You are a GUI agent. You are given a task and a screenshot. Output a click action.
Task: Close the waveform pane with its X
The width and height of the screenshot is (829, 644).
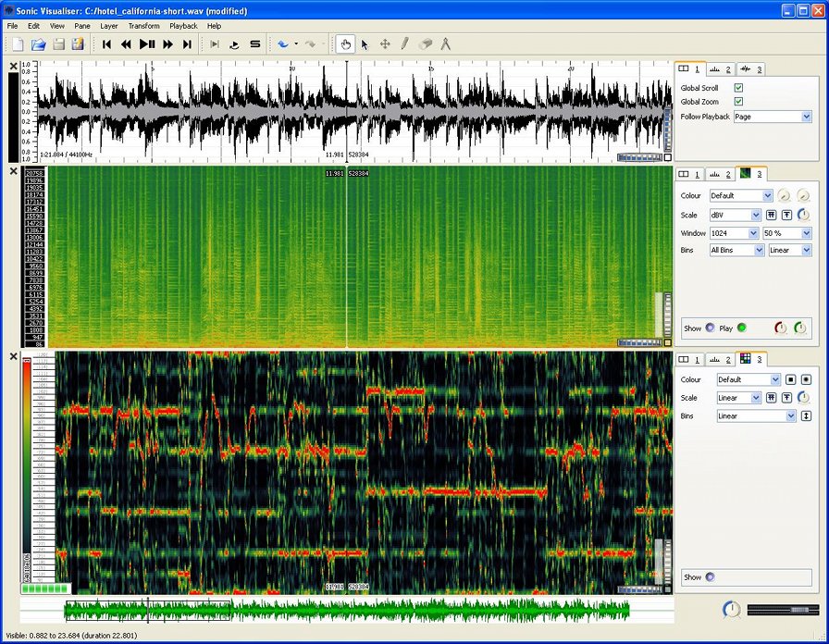point(14,66)
